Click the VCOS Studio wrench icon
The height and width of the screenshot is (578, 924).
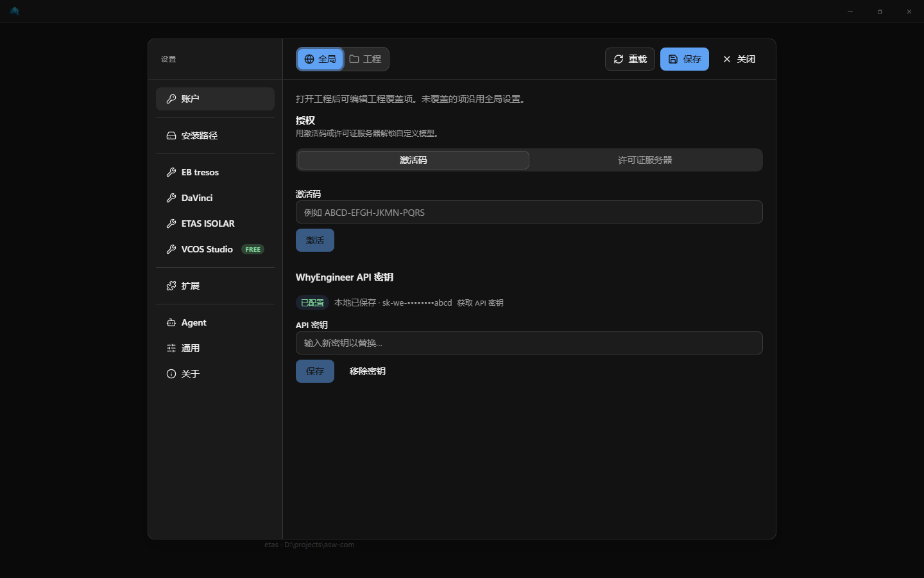[171, 249]
